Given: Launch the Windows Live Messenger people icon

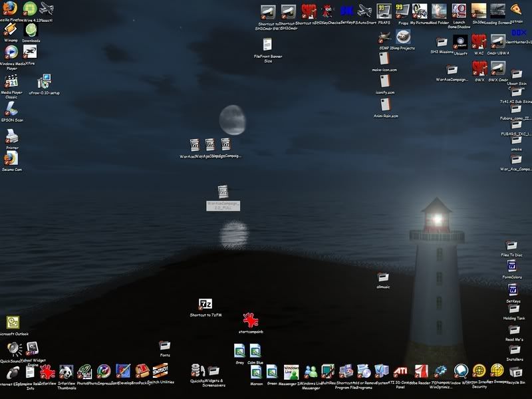Looking at the screenshot, I should click(311, 372).
